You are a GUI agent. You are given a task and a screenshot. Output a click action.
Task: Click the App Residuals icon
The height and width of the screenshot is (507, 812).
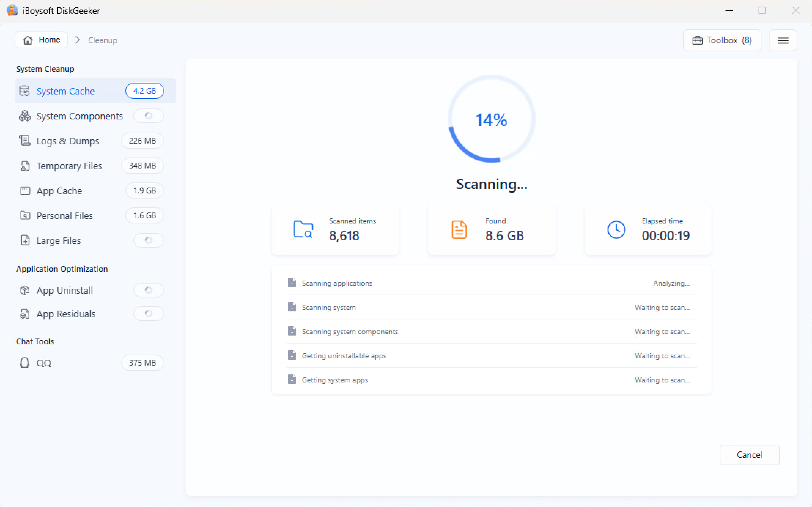point(25,314)
